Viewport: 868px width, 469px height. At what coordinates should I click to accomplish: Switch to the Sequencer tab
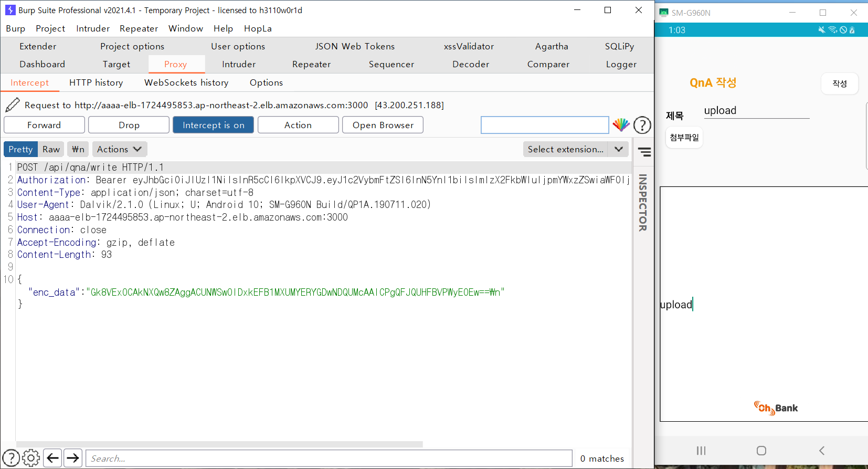(x=391, y=64)
